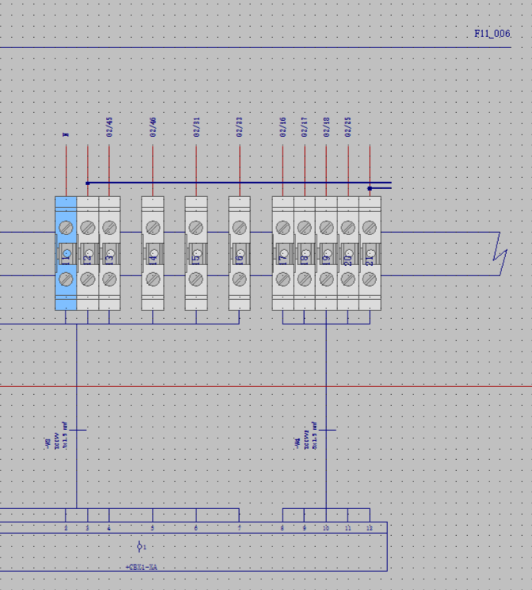Click pin number 11 on the connector strip
Viewport: 532px width, 590px height.
[x=348, y=528]
